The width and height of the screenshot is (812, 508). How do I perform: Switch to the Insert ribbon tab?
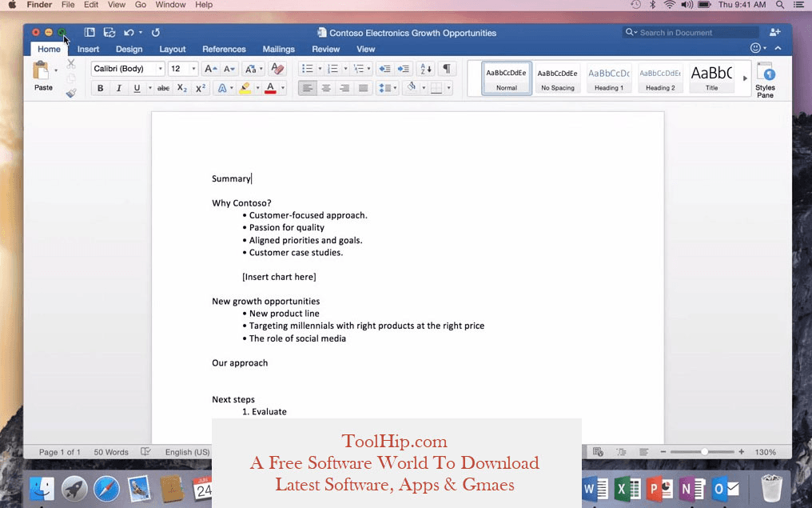[x=88, y=49]
